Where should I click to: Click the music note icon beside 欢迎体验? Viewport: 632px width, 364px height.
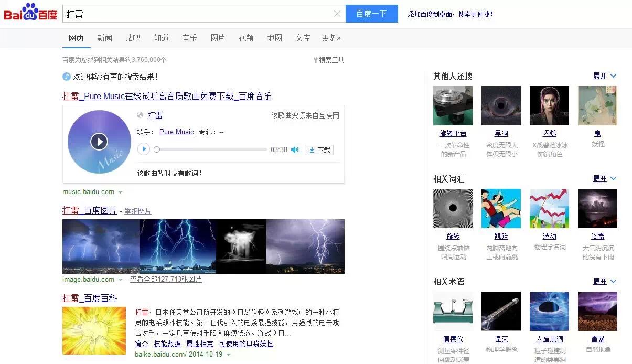coord(67,77)
